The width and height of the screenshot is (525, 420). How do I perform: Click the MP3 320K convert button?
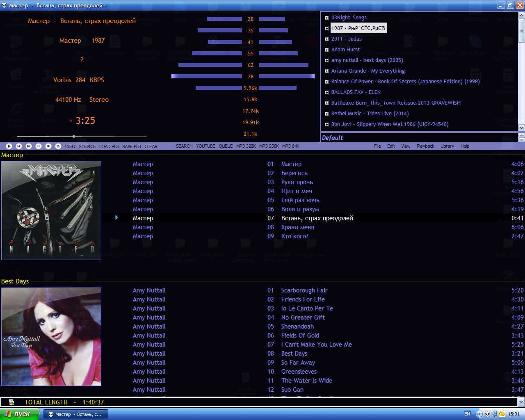click(x=246, y=146)
